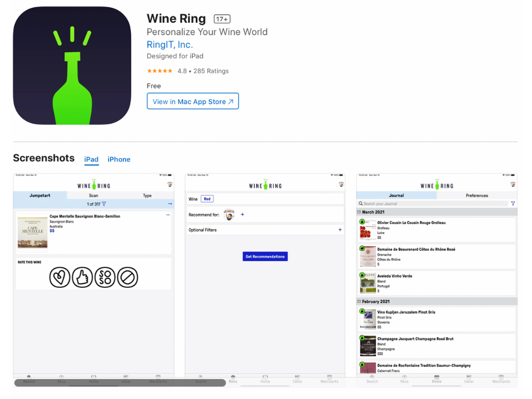Click 'View in Mac App Store' button
Viewport: 532px width, 399px height.
click(x=193, y=101)
